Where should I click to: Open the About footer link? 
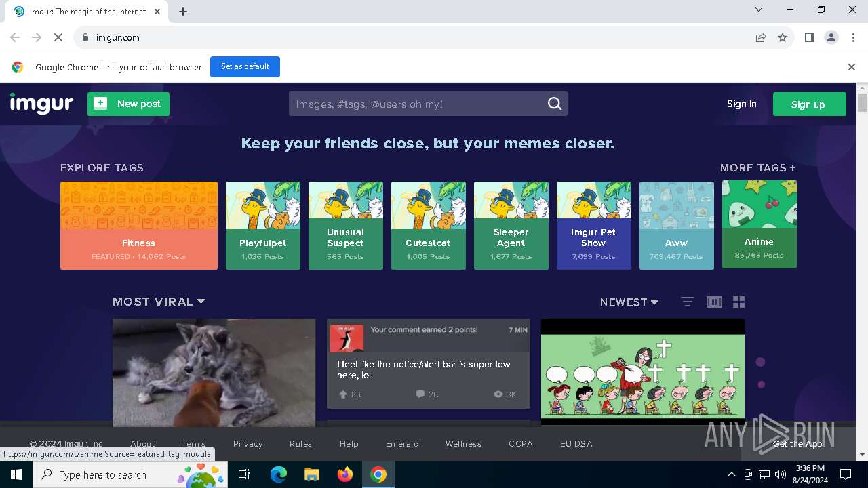pos(142,444)
